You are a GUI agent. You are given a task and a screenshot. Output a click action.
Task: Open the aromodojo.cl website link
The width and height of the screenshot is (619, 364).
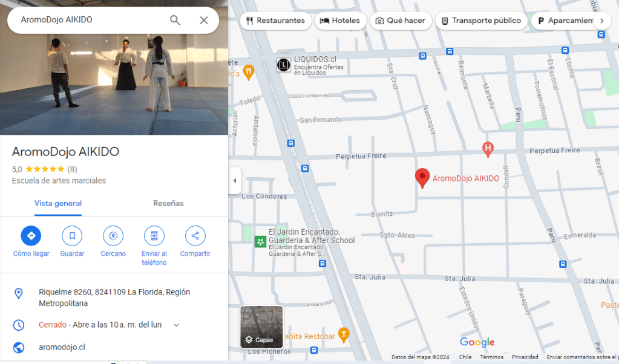coord(62,347)
